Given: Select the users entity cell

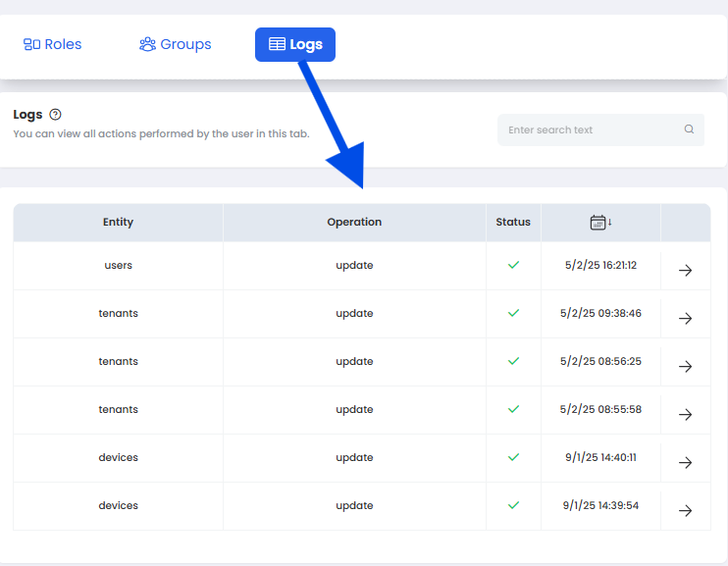Looking at the screenshot, I should pos(118,265).
